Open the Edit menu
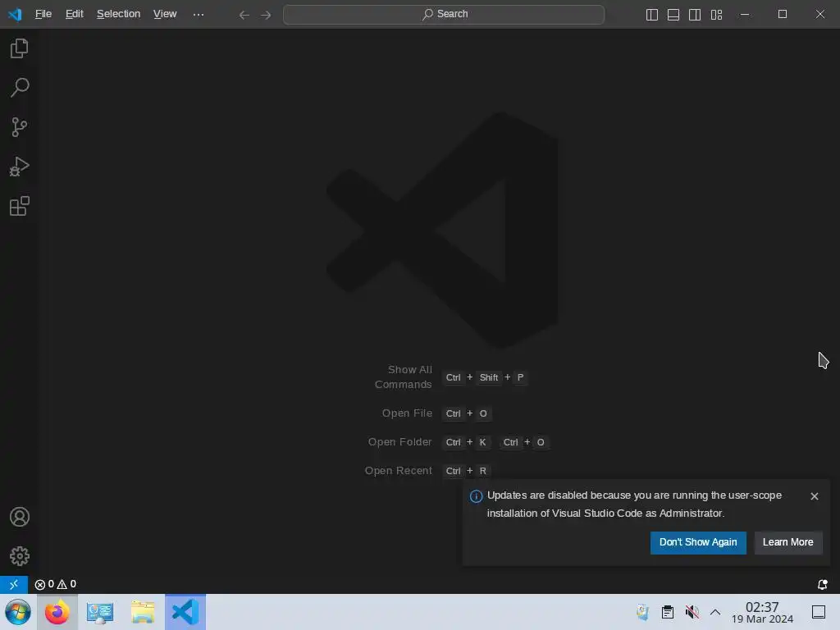Screen dimensions: 840x630 pyautogui.click(x=75, y=14)
